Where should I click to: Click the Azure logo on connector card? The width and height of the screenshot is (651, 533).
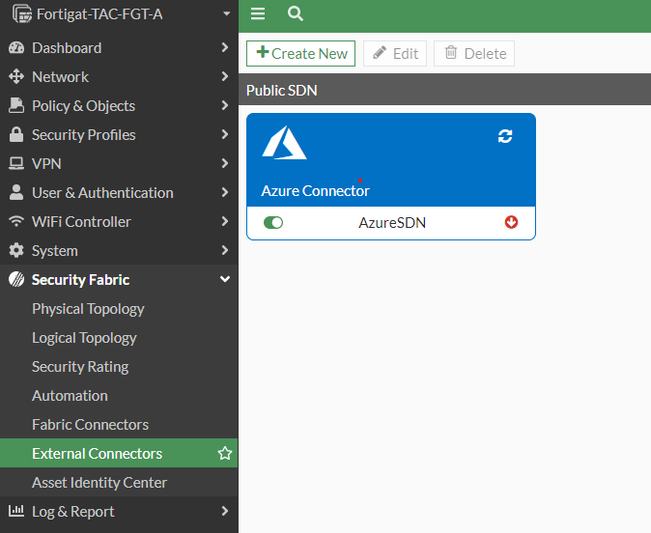[284, 144]
